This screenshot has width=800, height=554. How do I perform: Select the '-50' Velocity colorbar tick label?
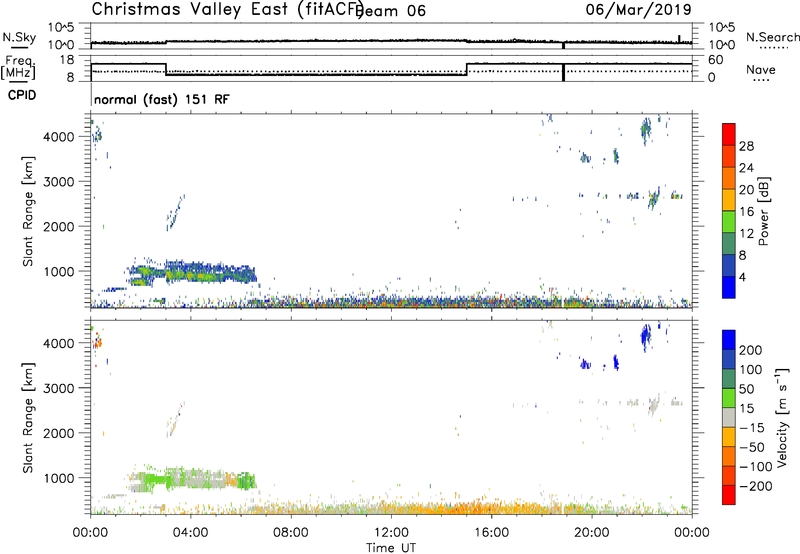pos(752,447)
